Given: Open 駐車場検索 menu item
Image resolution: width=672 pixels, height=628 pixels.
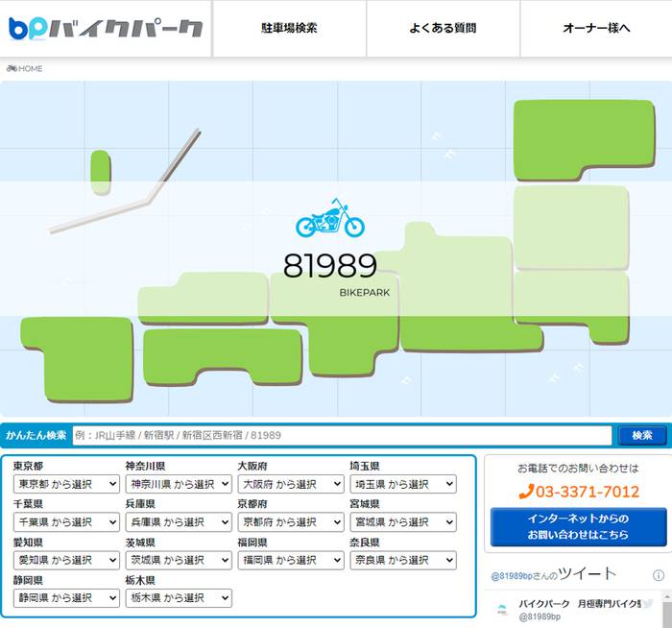Looking at the screenshot, I should point(289,28).
